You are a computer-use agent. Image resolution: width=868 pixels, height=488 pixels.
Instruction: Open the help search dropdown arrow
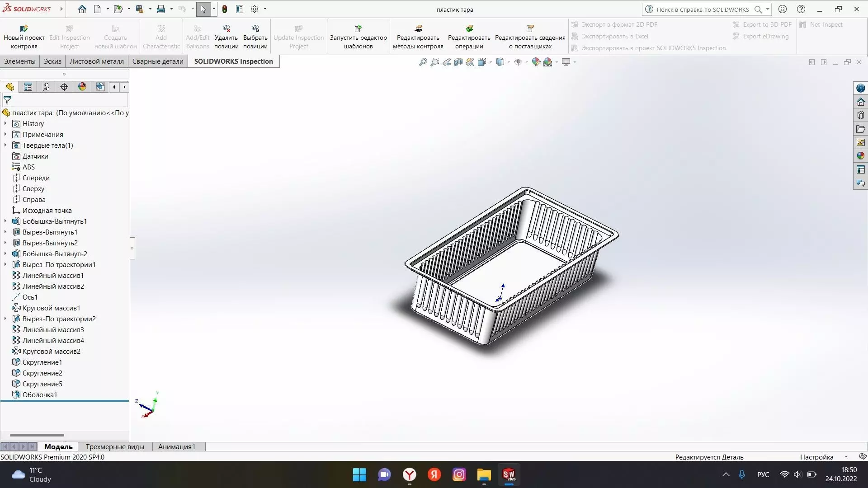coord(768,9)
